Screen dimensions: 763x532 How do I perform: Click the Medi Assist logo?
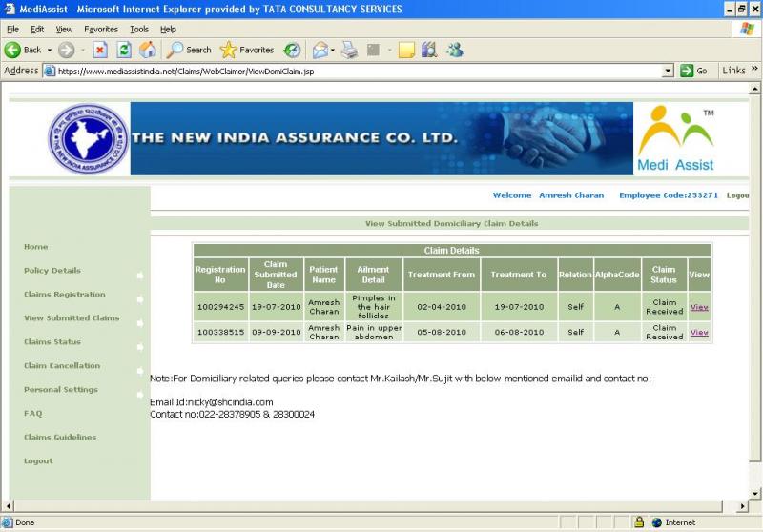[676, 138]
